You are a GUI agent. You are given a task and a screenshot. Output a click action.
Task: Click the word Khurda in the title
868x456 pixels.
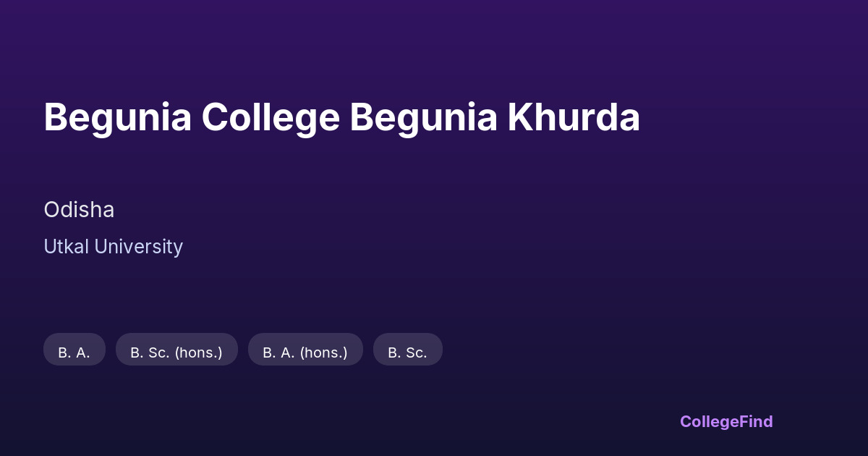573,117
